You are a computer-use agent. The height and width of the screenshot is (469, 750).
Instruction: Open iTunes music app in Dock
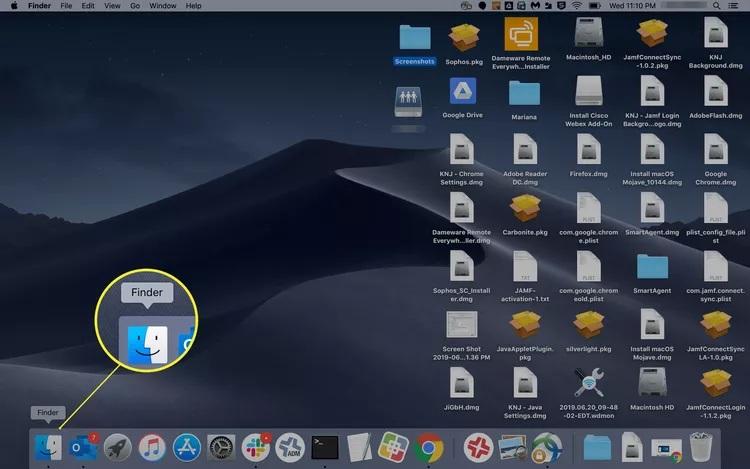(x=152, y=446)
